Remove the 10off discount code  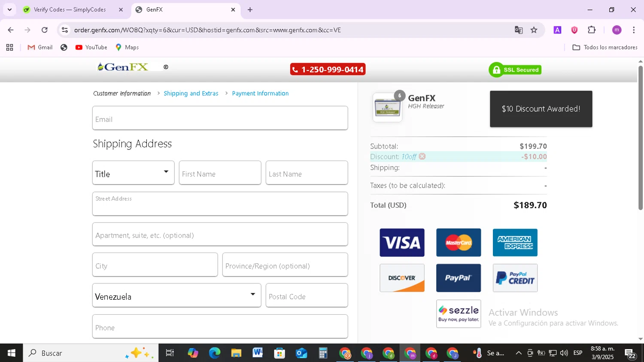pyautogui.click(x=422, y=156)
